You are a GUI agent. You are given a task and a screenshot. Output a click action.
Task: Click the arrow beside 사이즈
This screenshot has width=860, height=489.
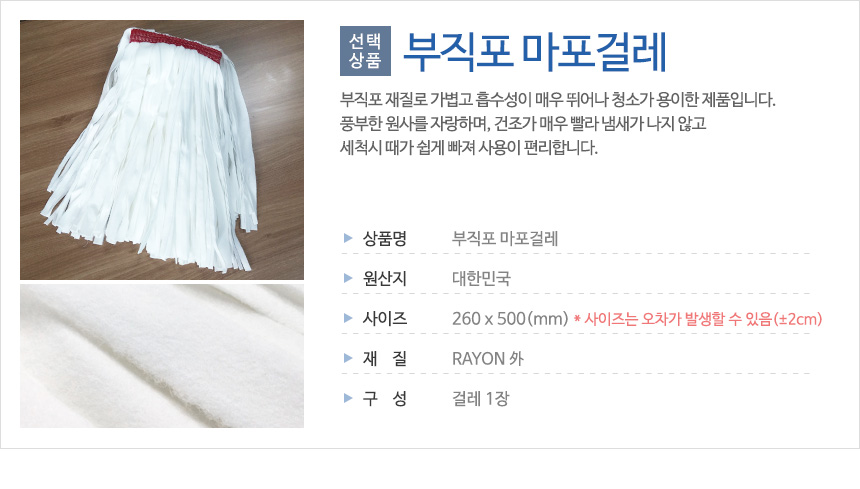[348, 318]
